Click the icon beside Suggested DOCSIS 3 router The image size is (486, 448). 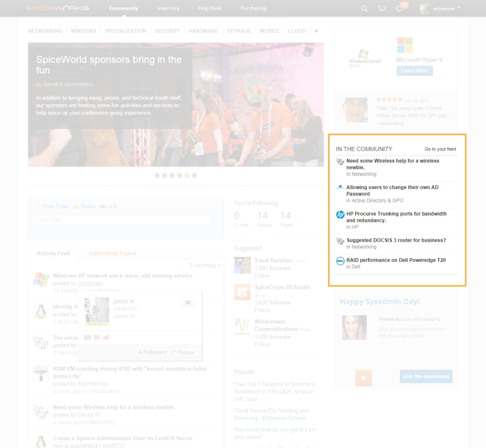340,241
